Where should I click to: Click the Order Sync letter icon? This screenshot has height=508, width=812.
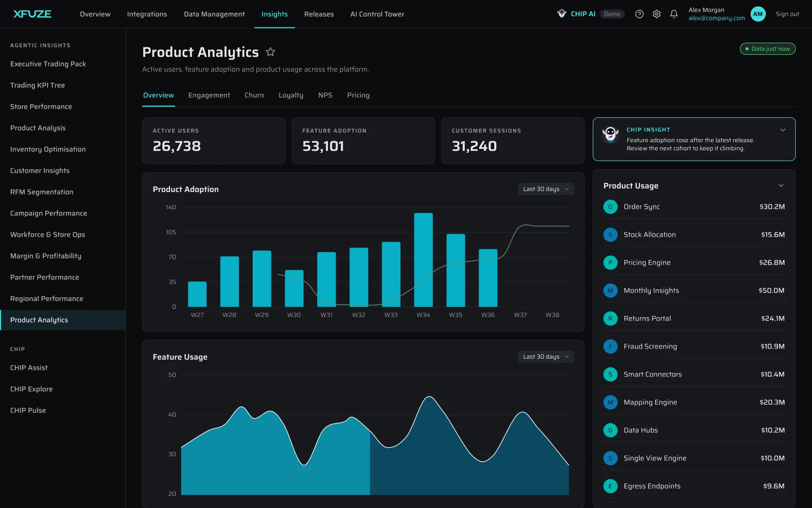tap(610, 207)
